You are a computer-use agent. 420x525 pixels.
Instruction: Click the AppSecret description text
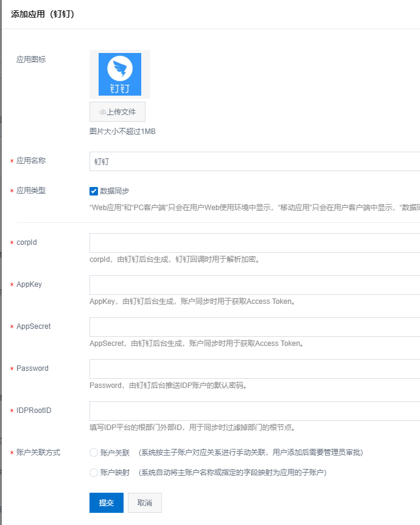(x=197, y=344)
